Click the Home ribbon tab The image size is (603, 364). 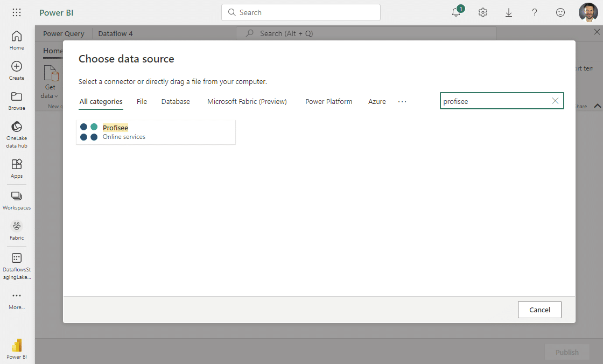53,51
